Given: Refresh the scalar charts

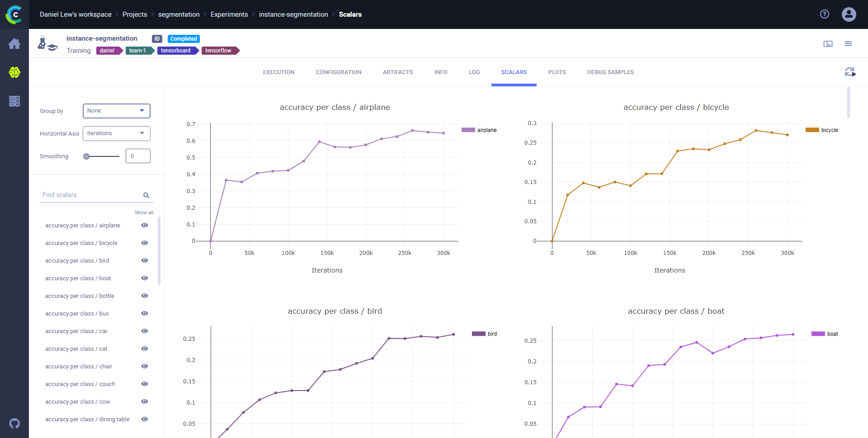Looking at the screenshot, I should pos(850,72).
